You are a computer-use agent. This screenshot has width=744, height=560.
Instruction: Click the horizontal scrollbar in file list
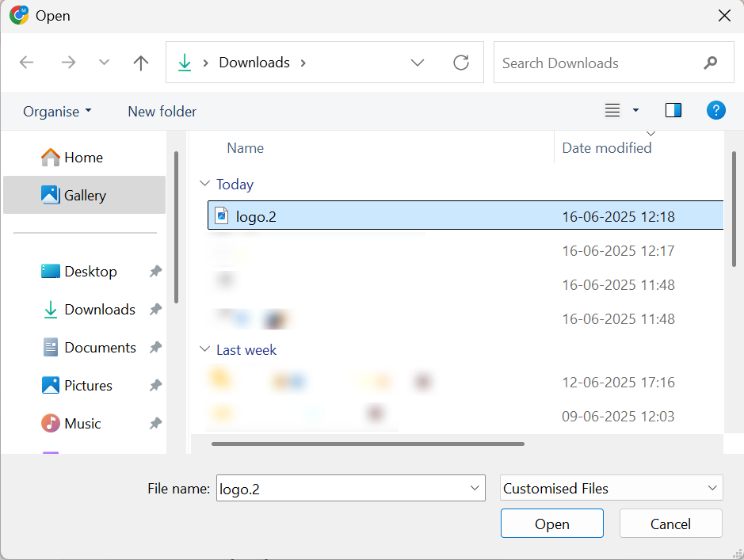coord(368,444)
